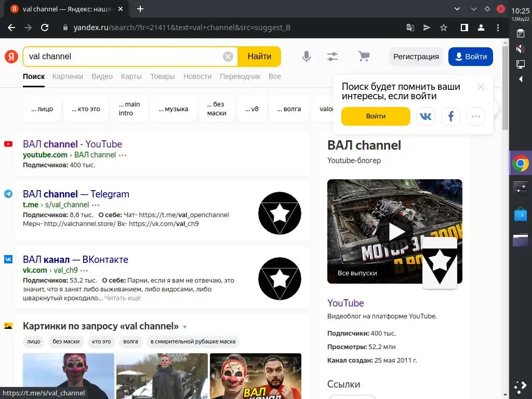
Task: Click yellow Войти button in popup
Action: pyautogui.click(x=376, y=116)
